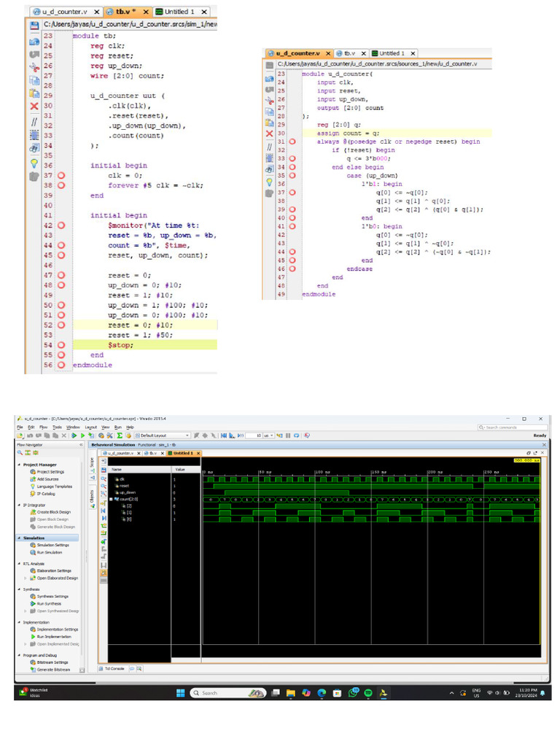Screen dimensions: 560x747
Task: Open the Run menu in Vivado
Action: [x=117, y=427]
